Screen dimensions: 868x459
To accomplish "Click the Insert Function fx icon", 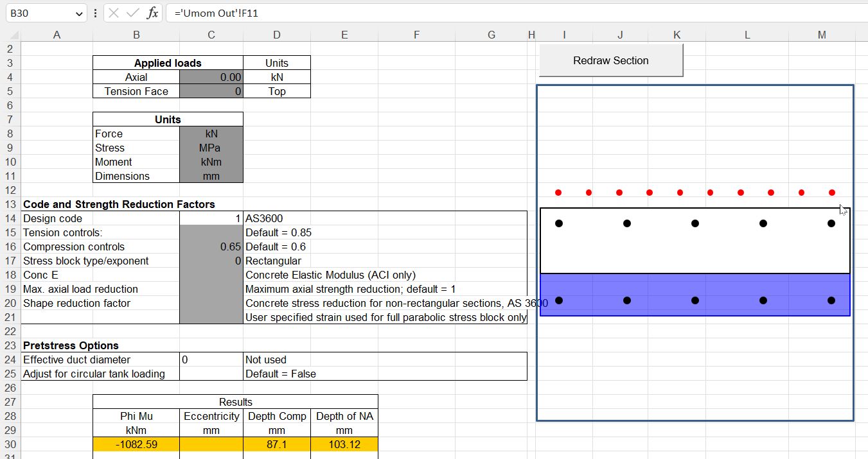I will 152,13.
